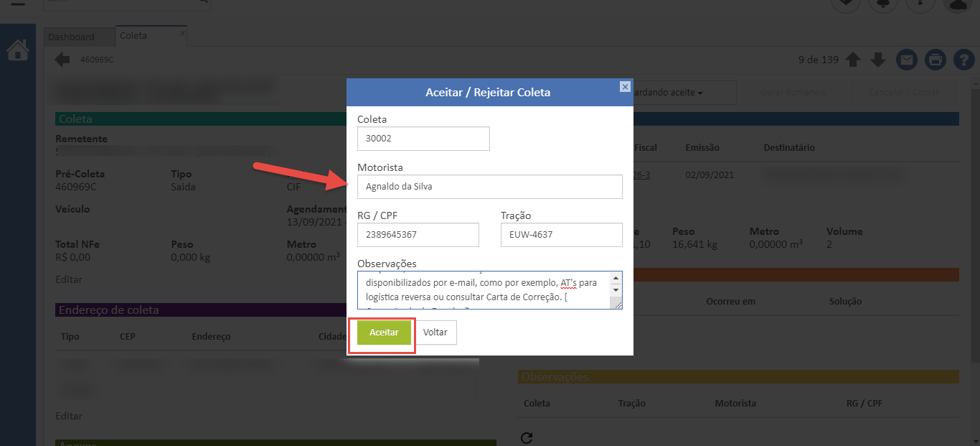The width and height of the screenshot is (980, 446).
Task: Click into the Motorista input field
Action: [x=489, y=187]
